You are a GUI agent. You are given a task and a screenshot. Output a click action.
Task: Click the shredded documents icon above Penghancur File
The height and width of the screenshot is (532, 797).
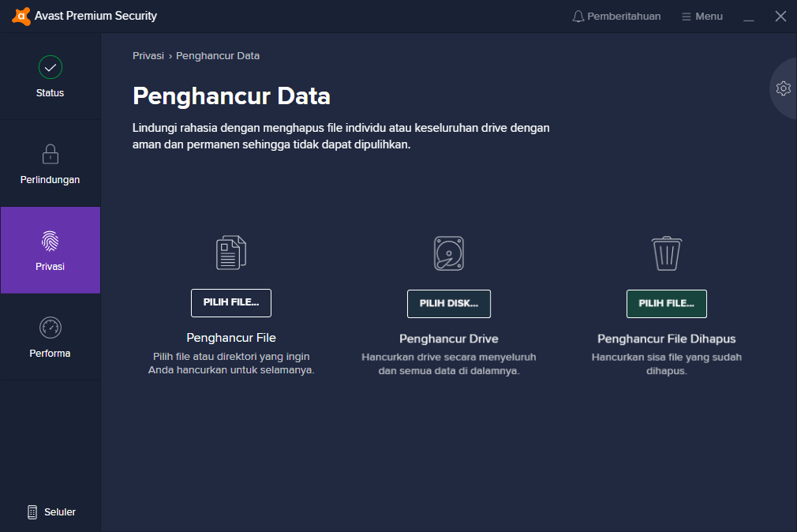[x=231, y=253]
